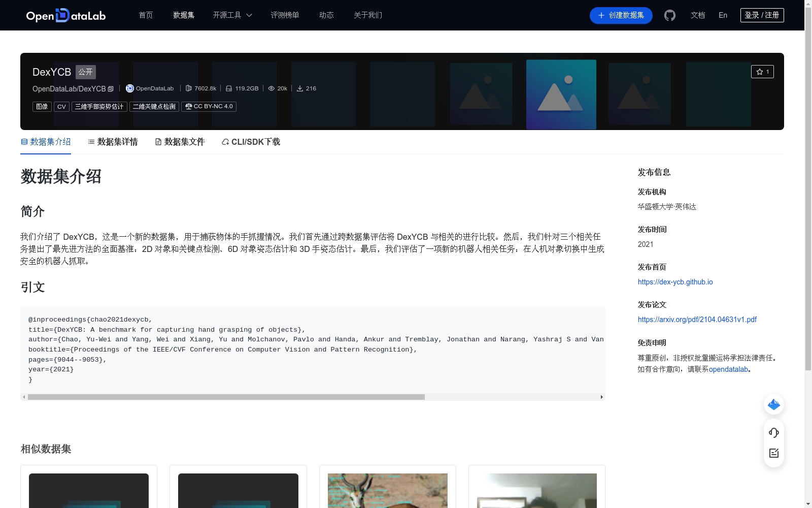The height and width of the screenshot is (508, 812).
Task: Go to 首页 in navigation
Action: tap(146, 15)
